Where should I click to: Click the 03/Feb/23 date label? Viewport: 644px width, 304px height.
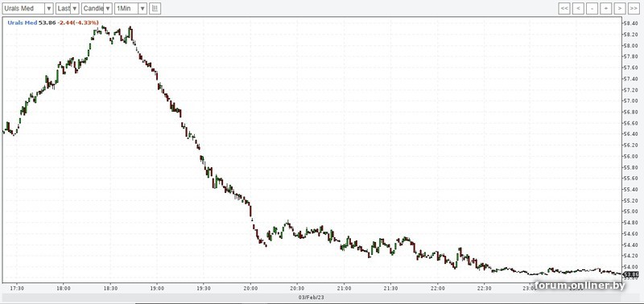click(x=312, y=297)
